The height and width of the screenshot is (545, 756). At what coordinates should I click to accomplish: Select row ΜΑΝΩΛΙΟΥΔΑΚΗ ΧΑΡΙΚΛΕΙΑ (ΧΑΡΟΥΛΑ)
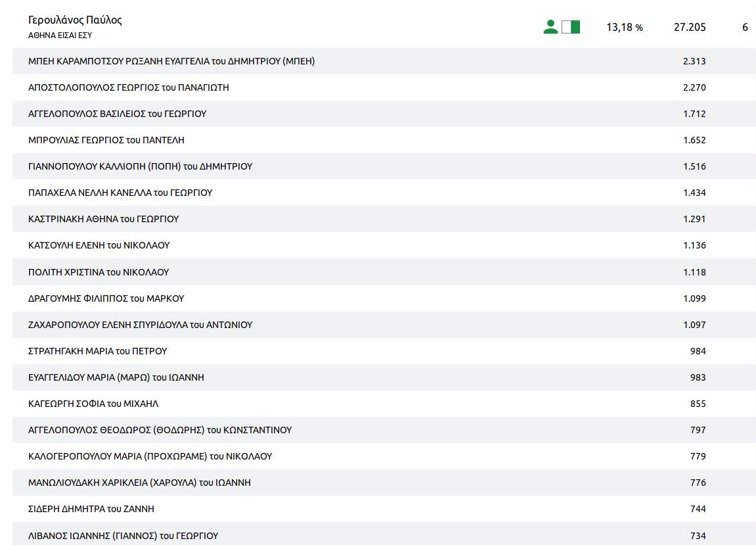coord(384,483)
